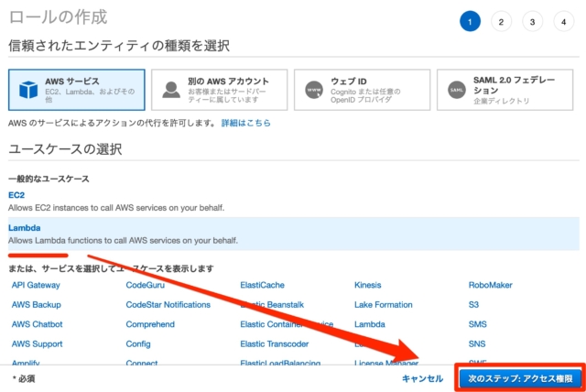Click the 一般的なユースケース heading
Viewport: 586px width, 392px height.
click(49, 179)
